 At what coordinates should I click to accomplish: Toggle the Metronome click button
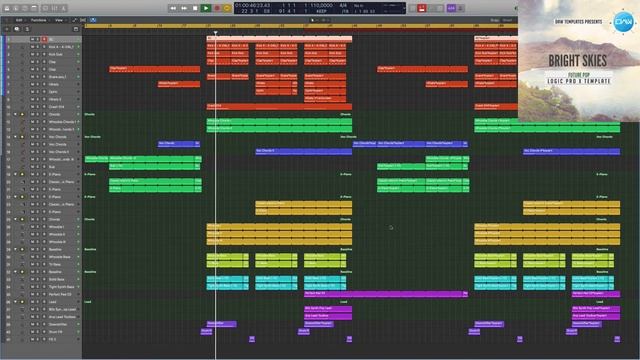461,8
